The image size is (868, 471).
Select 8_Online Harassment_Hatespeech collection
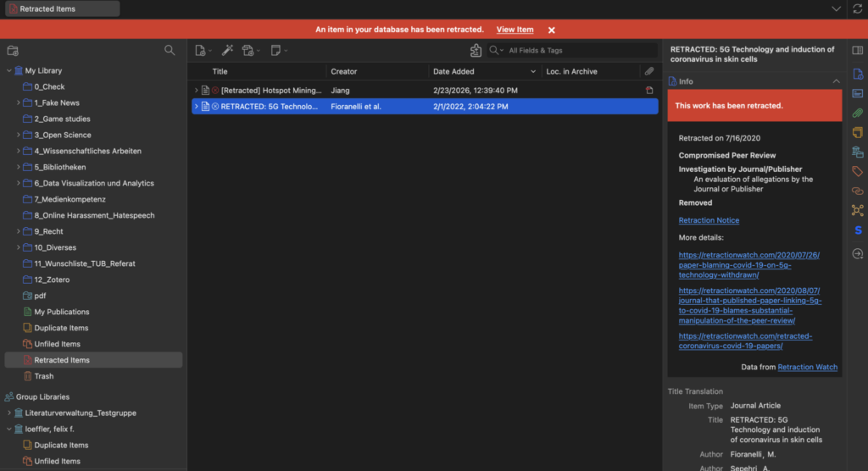[x=93, y=215]
